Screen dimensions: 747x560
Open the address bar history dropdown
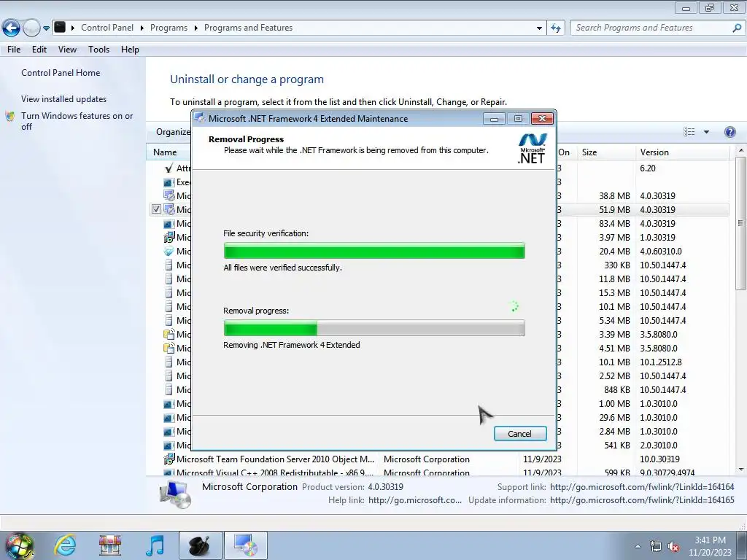(539, 28)
